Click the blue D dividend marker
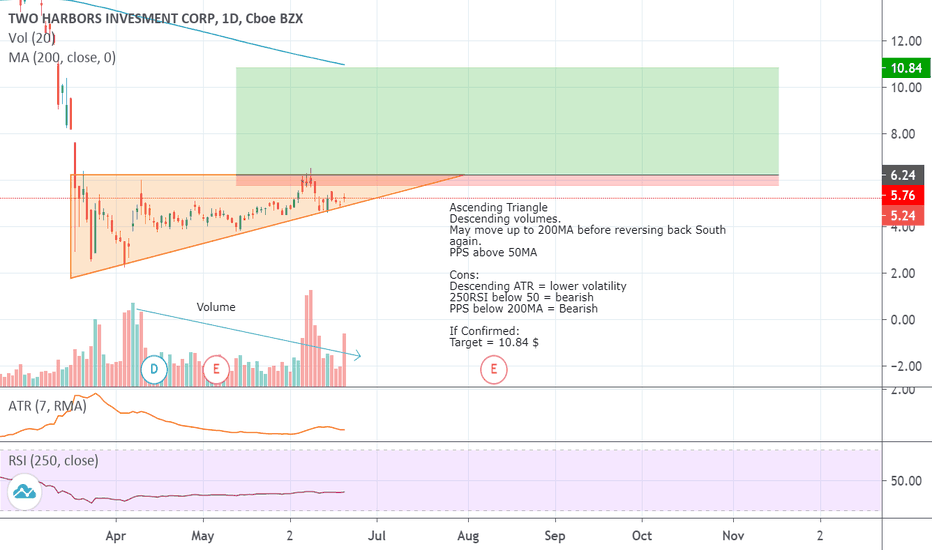The width and height of the screenshot is (932, 550). tap(154, 369)
